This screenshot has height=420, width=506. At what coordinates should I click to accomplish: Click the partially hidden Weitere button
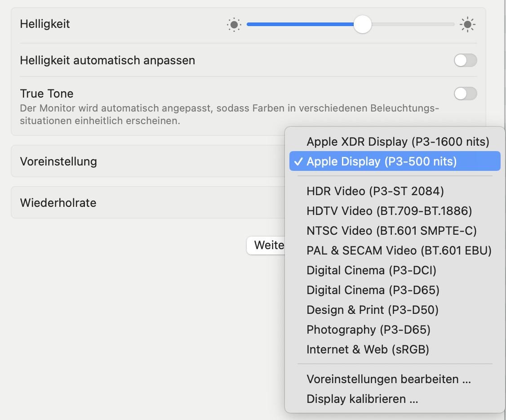click(x=266, y=246)
